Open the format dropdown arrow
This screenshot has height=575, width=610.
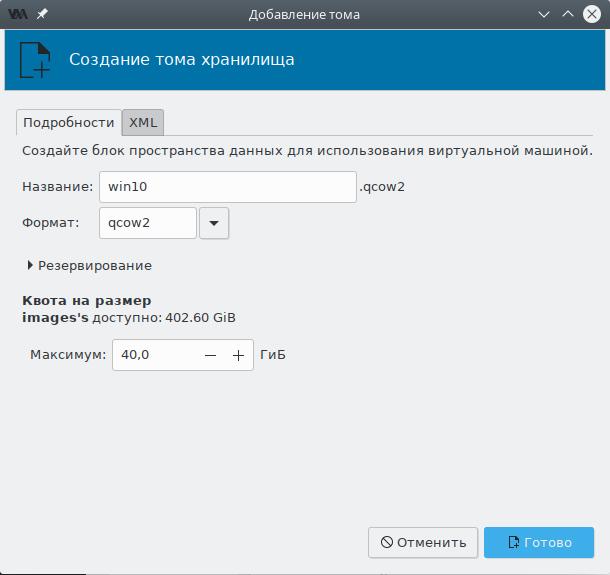tap(214, 223)
